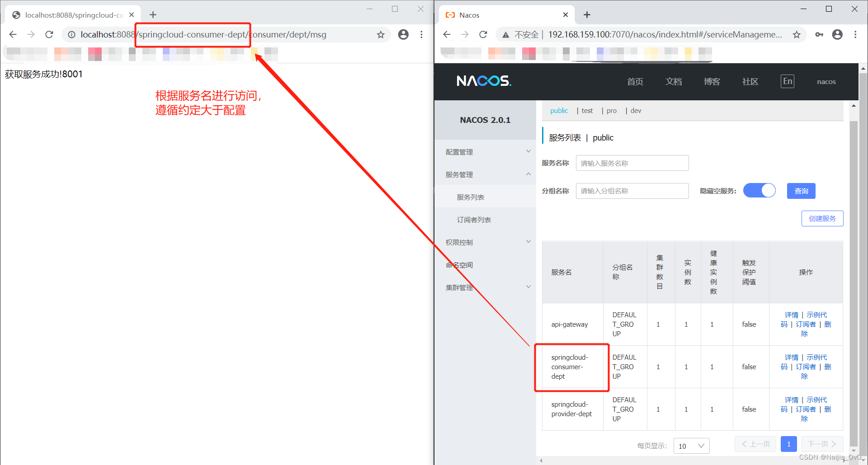This screenshot has height=465, width=868.
Task: Open profile icon in localhost browser window
Action: 403,34
